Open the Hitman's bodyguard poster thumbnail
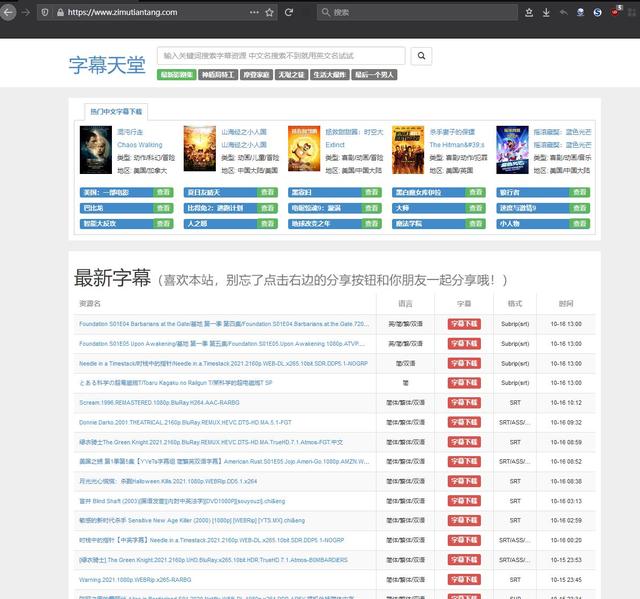Screen dimensions: 640x599 tap(408, 150)
